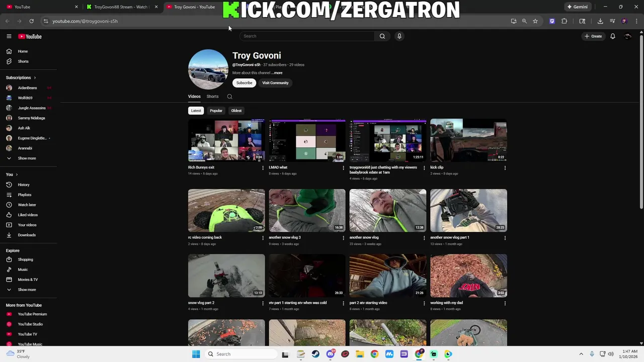Open the YouTube guide hamburger menu

tap(9, 36)
